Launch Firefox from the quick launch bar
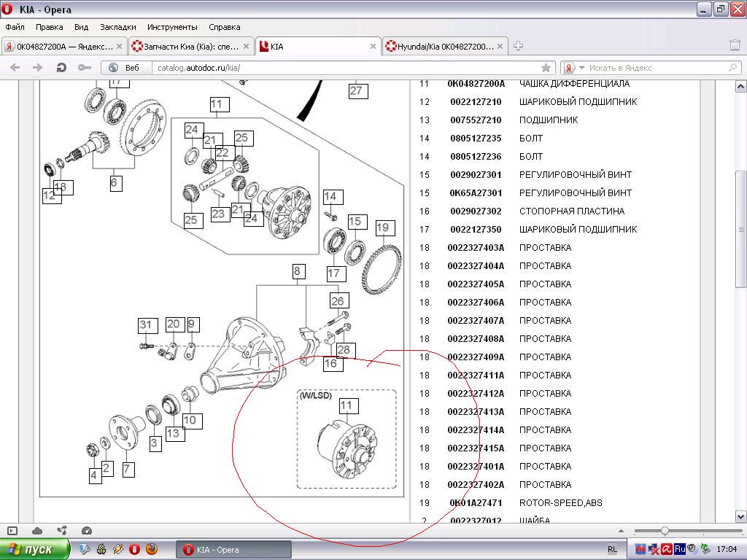747x560 pixels. (x=151, y=549)
